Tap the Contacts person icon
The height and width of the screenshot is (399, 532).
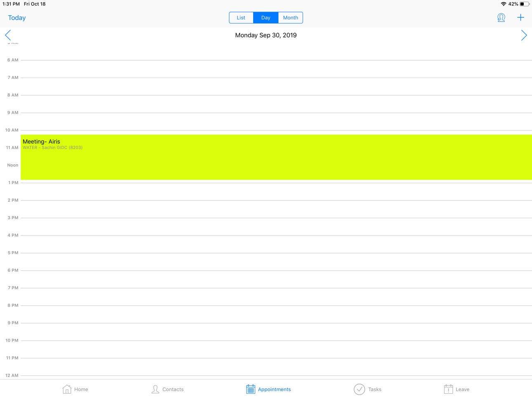pyautogui.click(x=155, y=389)
